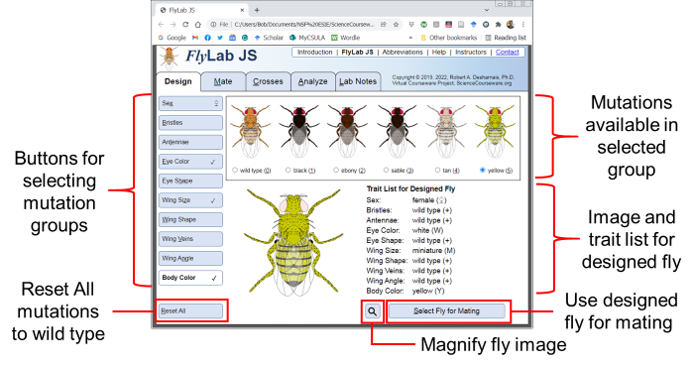Open the tab search chevron
This screenshot has height=367, width=693.
(x=487, y=10)
